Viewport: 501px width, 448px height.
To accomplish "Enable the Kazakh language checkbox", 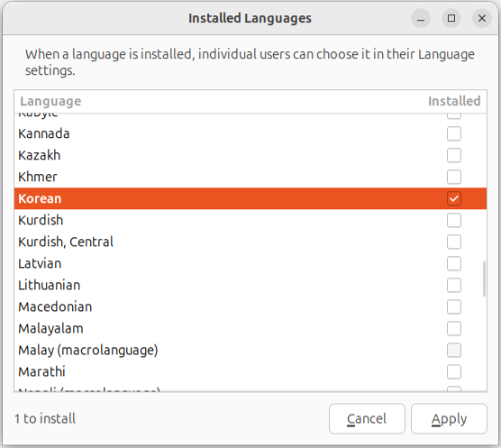I will [454, 155].
